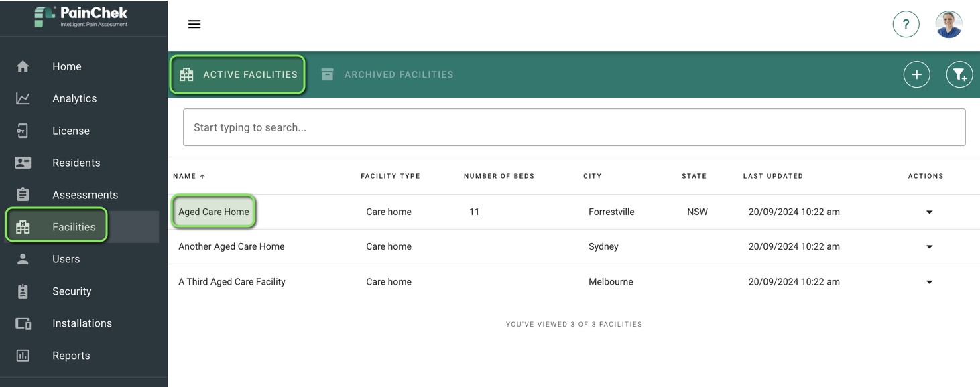Add a new facility with plus icon

pyautogui.click(x=916, y=74)
